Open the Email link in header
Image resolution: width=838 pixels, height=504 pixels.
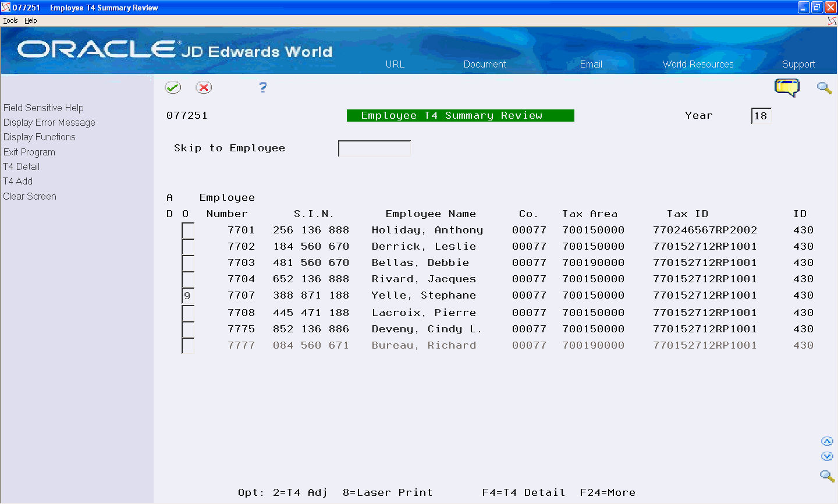[x=591, y=64]
